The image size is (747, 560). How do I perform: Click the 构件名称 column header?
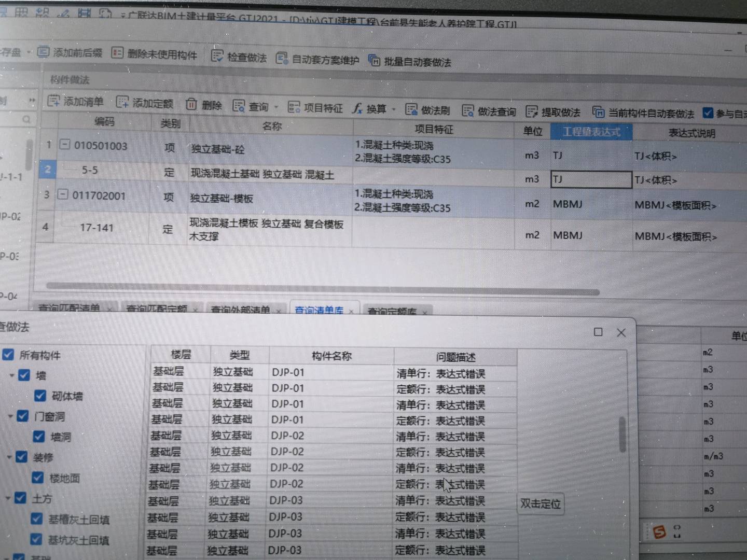coord(331,356)
